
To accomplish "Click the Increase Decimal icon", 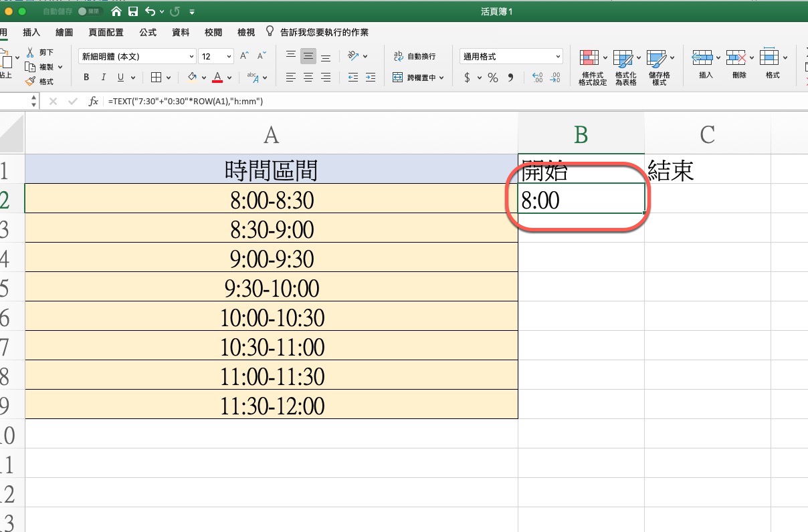I will click(537, 78).
